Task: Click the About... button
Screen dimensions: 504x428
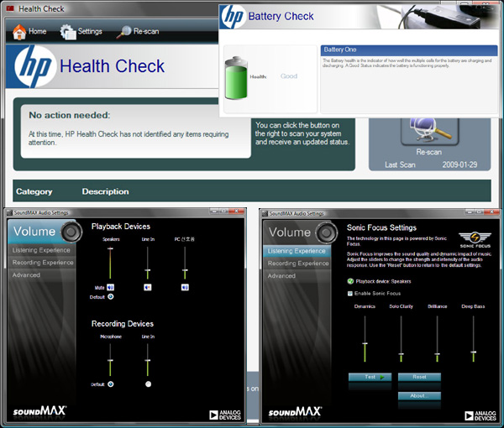Action: pyautogui.click(x=419, y=396)
